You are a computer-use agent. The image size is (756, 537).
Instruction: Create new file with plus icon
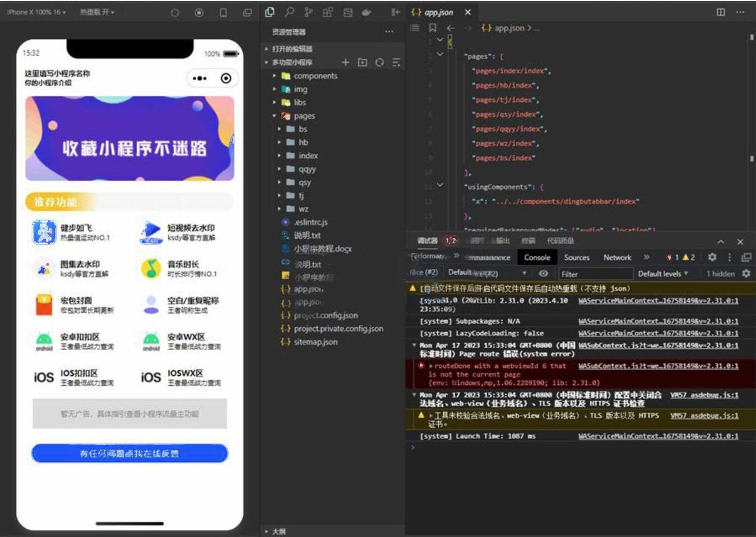point(345,62)
